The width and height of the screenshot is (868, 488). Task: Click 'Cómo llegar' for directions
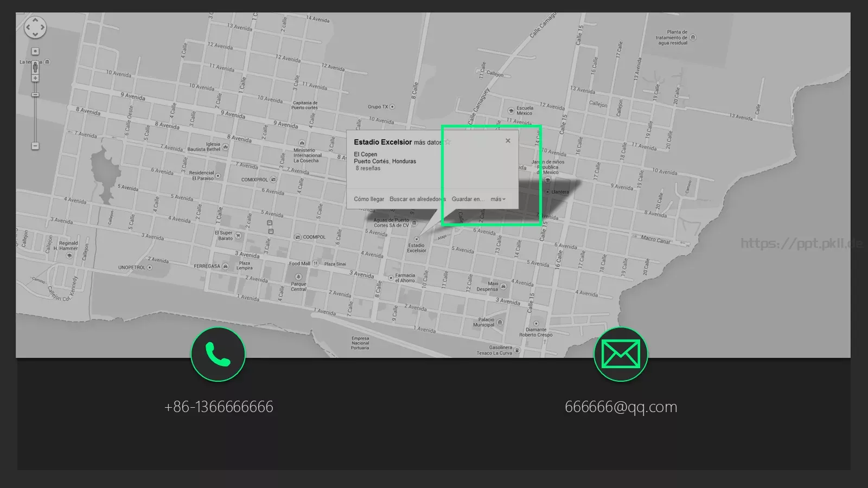pyautogui.click(x=369, y=199)
